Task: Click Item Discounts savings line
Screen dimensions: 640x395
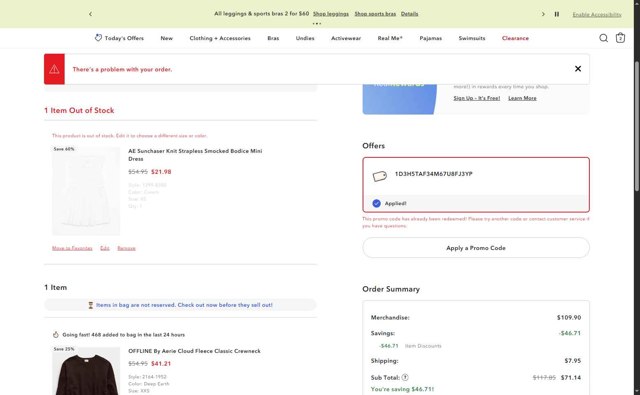Action: [x=410, y=346]
